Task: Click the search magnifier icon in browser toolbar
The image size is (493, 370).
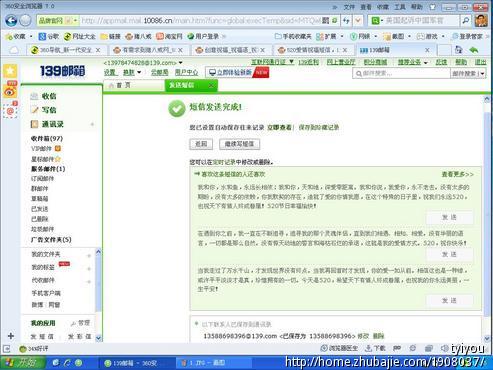Action: click(x=465, y=21)
